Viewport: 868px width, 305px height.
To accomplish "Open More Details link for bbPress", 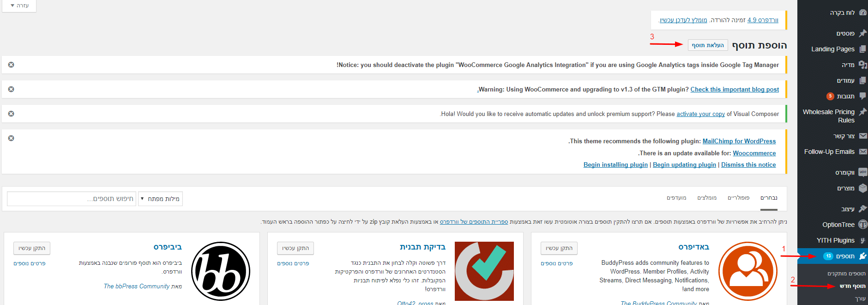I will tap(30, 263).
